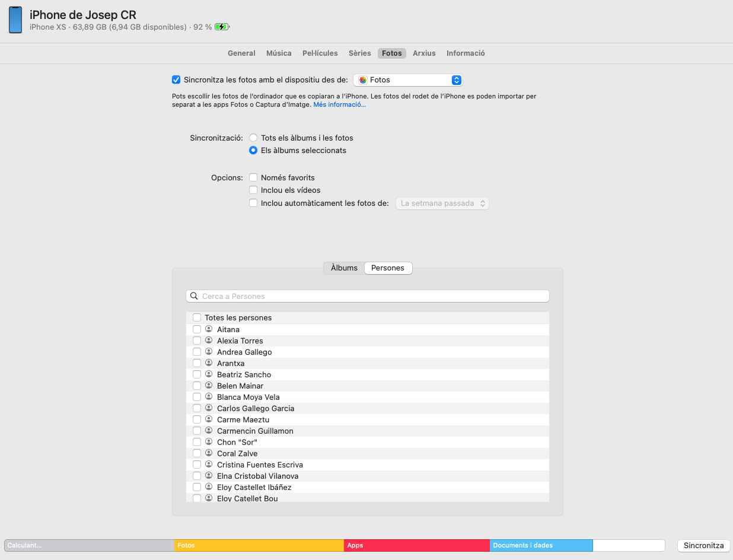This screenshot has height=560, width=733.
Task: Click the Elna Cristobal Vilanova name
Action: pos(258,476)
